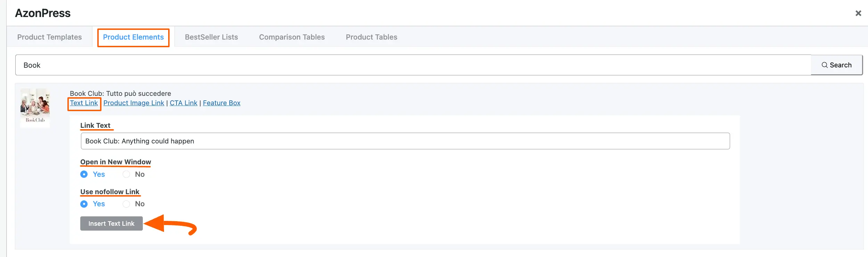Image resolution: width=868 pixels, height=257 pixels.
Task: Focus the product search field containing "Book"
Action: [413, 65]
